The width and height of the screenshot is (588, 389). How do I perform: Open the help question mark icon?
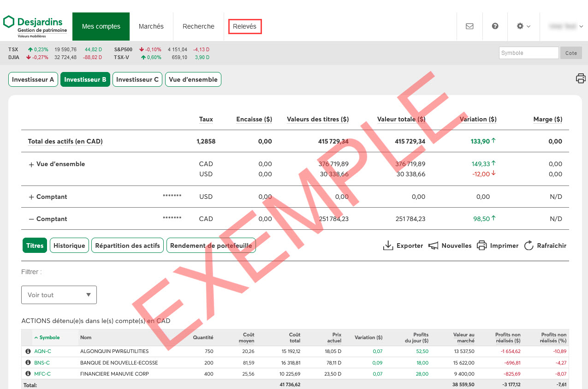coord(495,26)
